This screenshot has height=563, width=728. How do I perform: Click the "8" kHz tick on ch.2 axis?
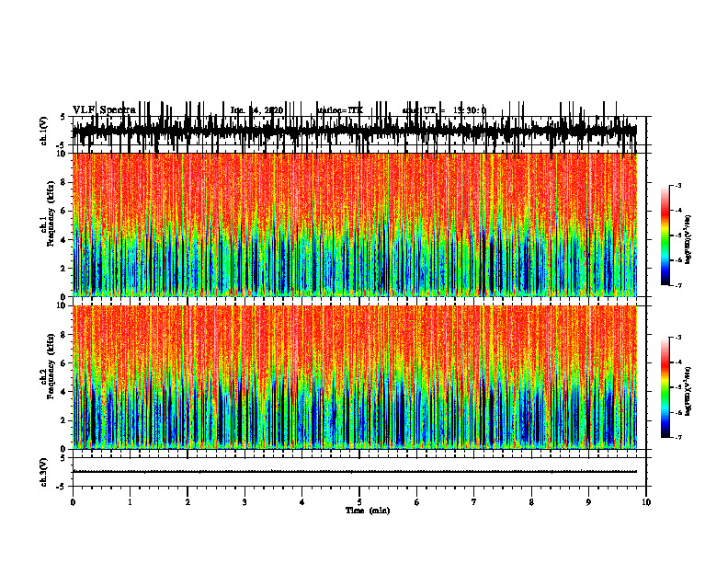coord(64,335)
